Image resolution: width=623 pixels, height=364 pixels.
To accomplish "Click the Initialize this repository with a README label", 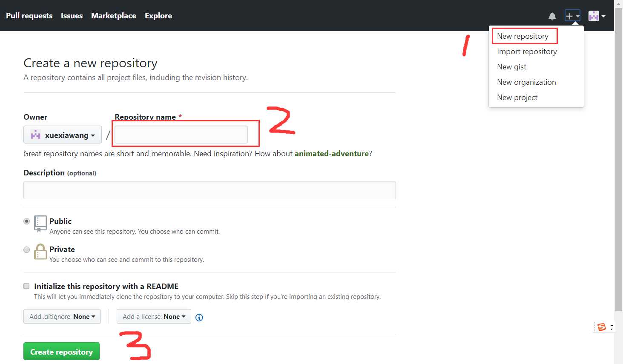I will (106, 286).
